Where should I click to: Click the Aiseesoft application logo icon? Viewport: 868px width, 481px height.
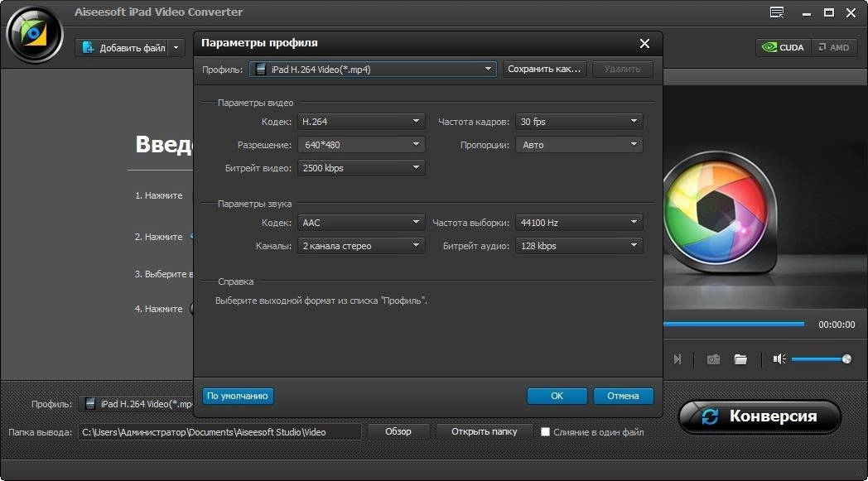[x=34, y=34]
